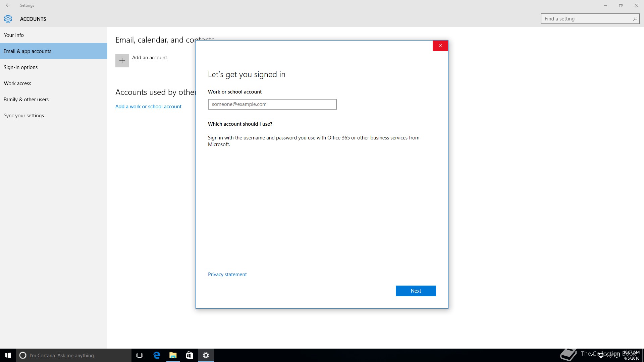The width and height of the screenshot is (644, 362).
Task: Click the Which account should I use? text
Action: pos(240,124)
